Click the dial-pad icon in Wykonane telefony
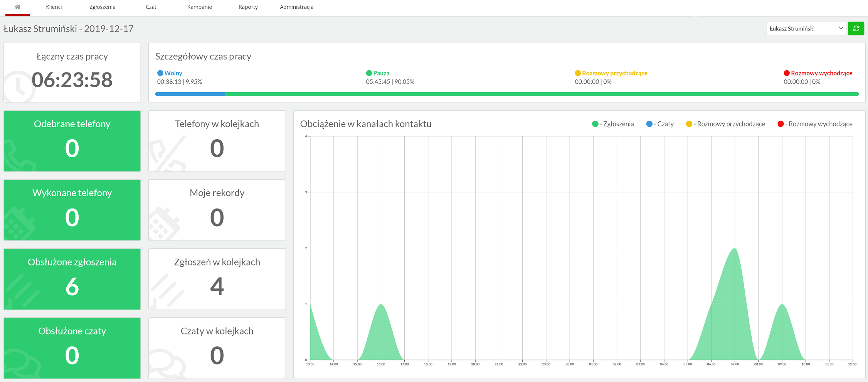Screen dimensions: 868x382 point(19,224)
